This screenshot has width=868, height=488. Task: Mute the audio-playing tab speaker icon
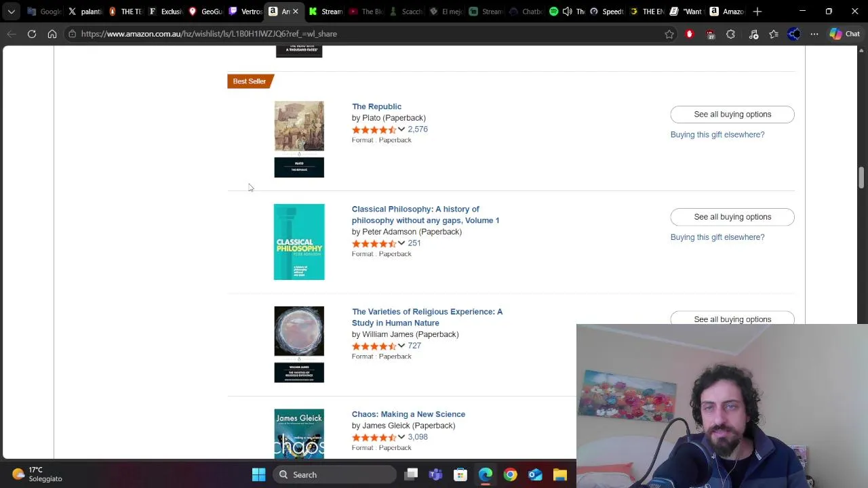pyautogui.click(x=568, y=12)
